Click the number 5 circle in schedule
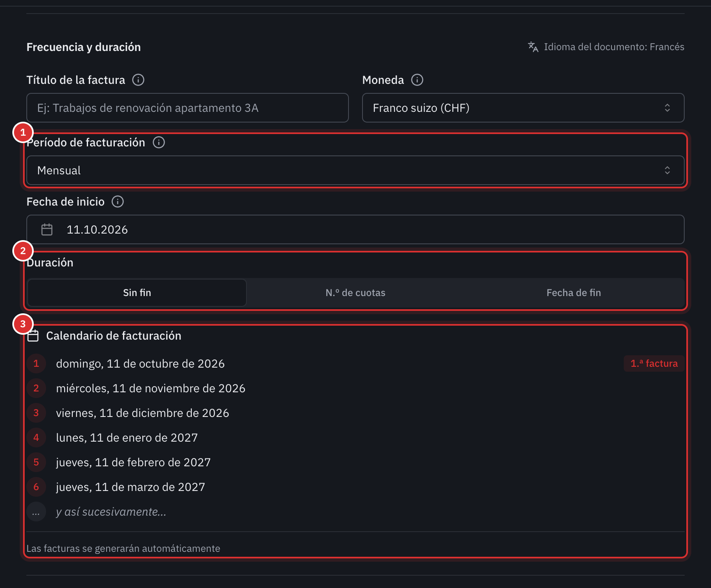 click(x=36, y=462)
